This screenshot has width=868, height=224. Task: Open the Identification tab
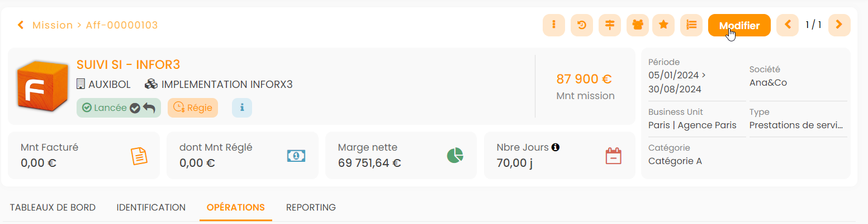pyautogui.click(x=151, y=207)
